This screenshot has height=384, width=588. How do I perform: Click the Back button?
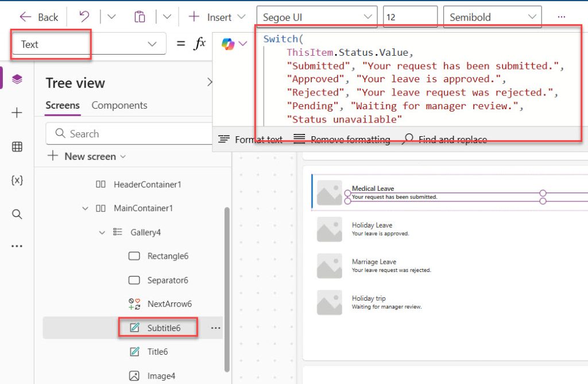(38, 16)
